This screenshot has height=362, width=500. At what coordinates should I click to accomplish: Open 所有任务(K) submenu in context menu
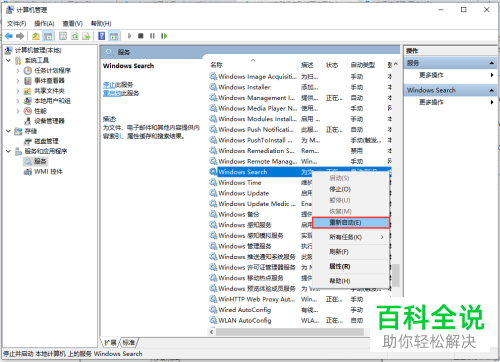[x=351, y=237]
